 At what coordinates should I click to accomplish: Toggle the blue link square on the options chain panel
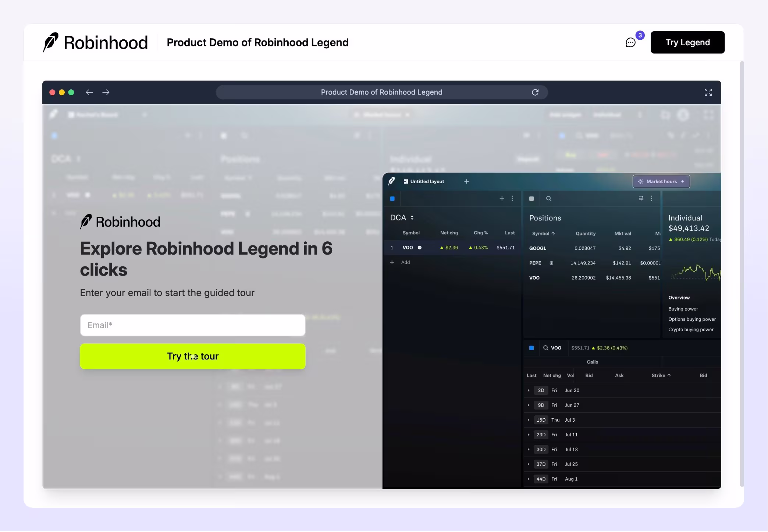pyautogui.click(x=531, y=348)
